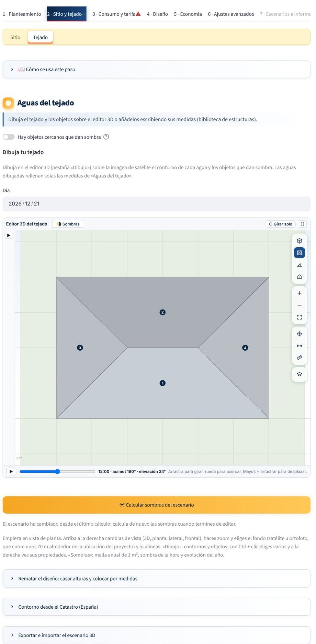The image size is (316, 644).
Task: Toggle the Sombras mode button
Action: (68, 224)
